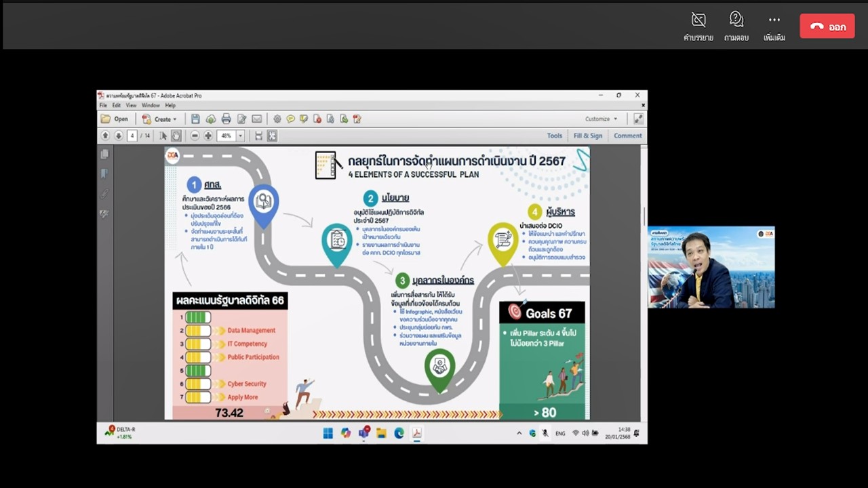Screen dimensions: 868x488
Task: Zoom in with the plus button
Action: (x=208, y=136)
